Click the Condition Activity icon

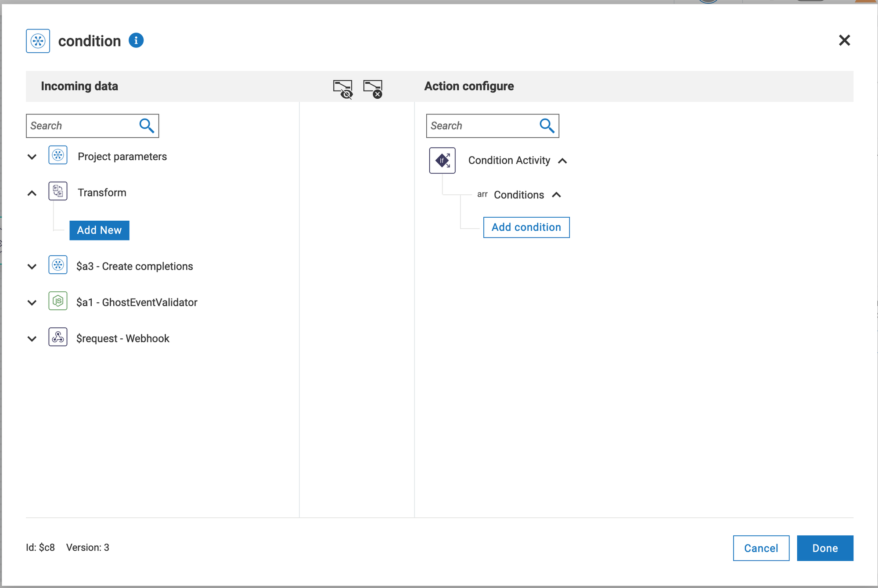[x=442, y=161]
